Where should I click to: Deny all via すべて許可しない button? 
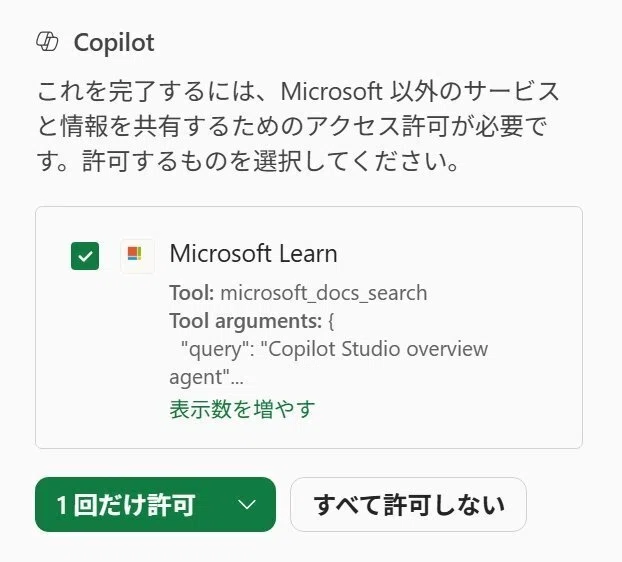(x=408, y=504)
